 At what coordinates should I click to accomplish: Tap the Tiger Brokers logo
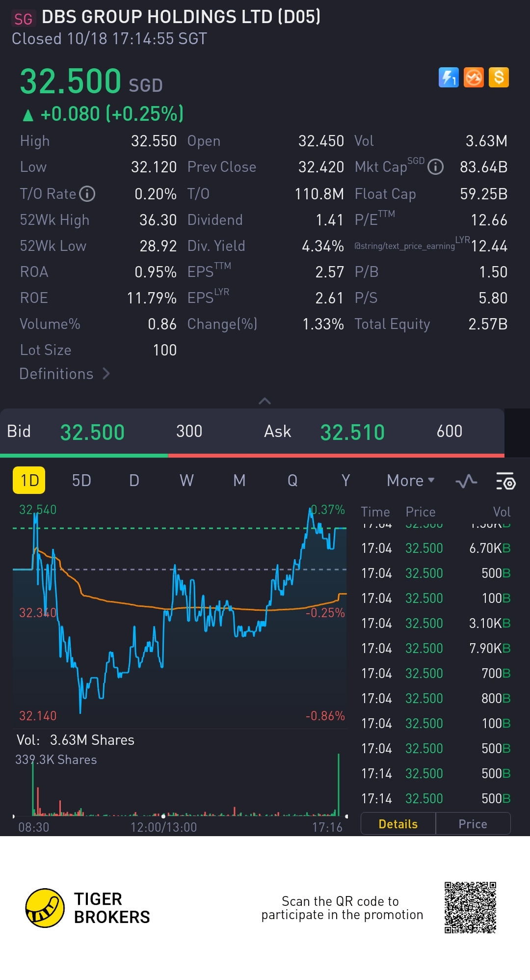pyautogui.click(x=87, y=908)
